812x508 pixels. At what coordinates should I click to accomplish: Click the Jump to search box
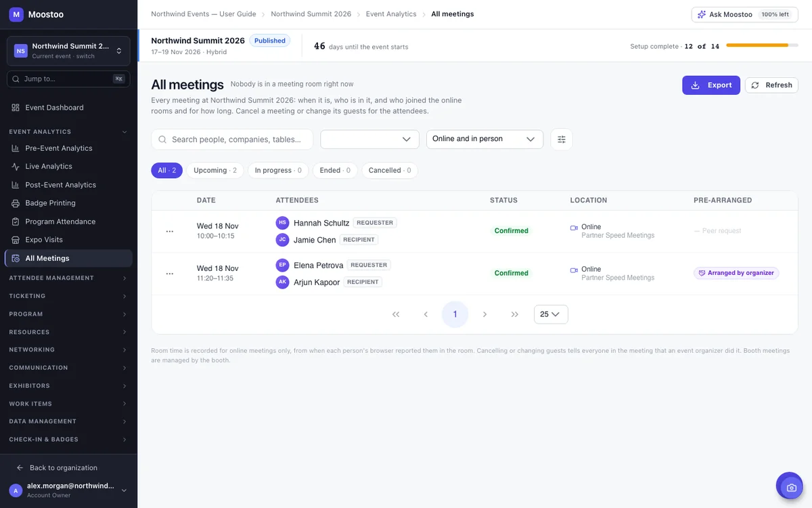point(68,79)
